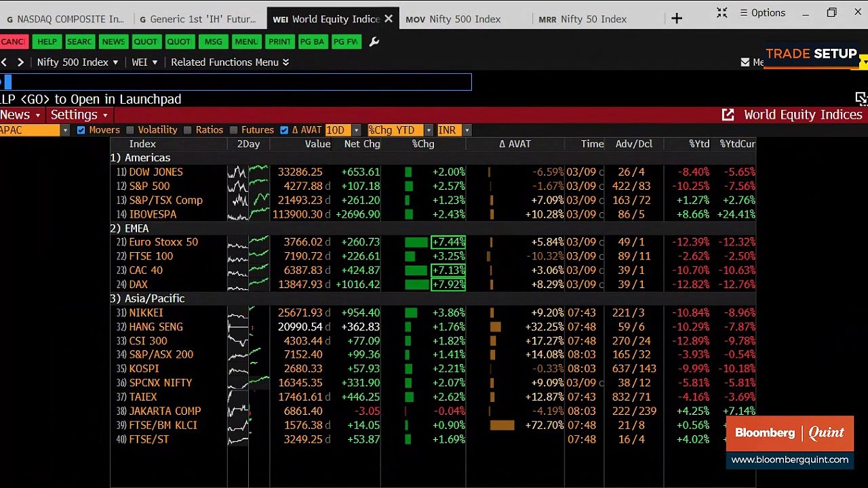Click the %Ytd column header
The height and width of the screenshot is (488, 868).
coord(699,144)
